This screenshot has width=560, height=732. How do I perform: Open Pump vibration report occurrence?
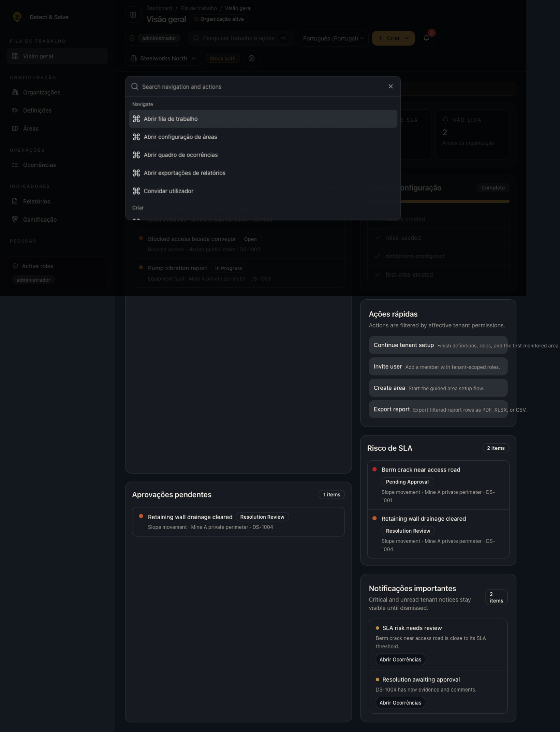(238, 273)
